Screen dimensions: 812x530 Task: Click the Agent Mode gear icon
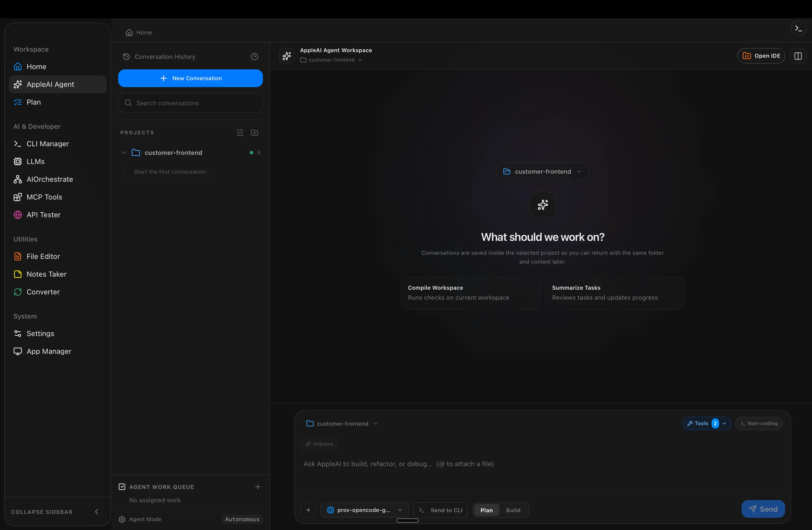tap(122, 519)
